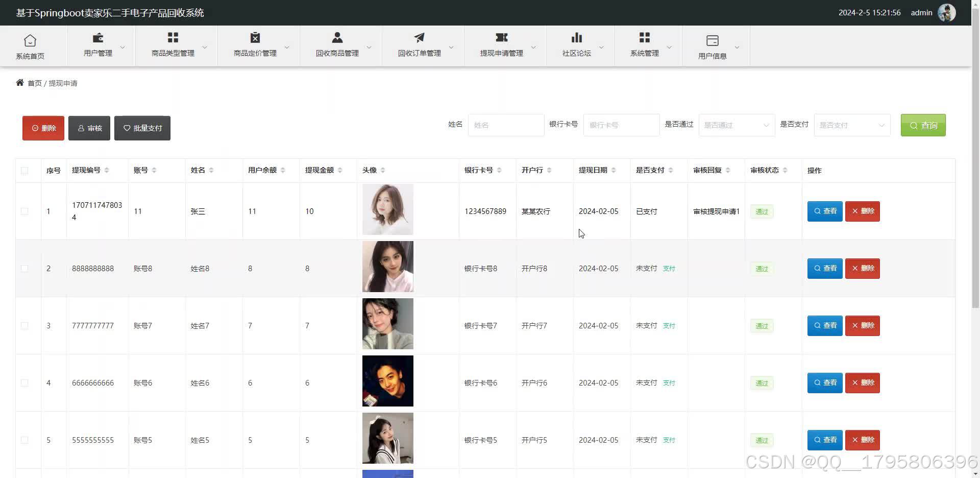Click 支付 link in 姓名7 row
980x478 pixels.
[x=669, y=326]
